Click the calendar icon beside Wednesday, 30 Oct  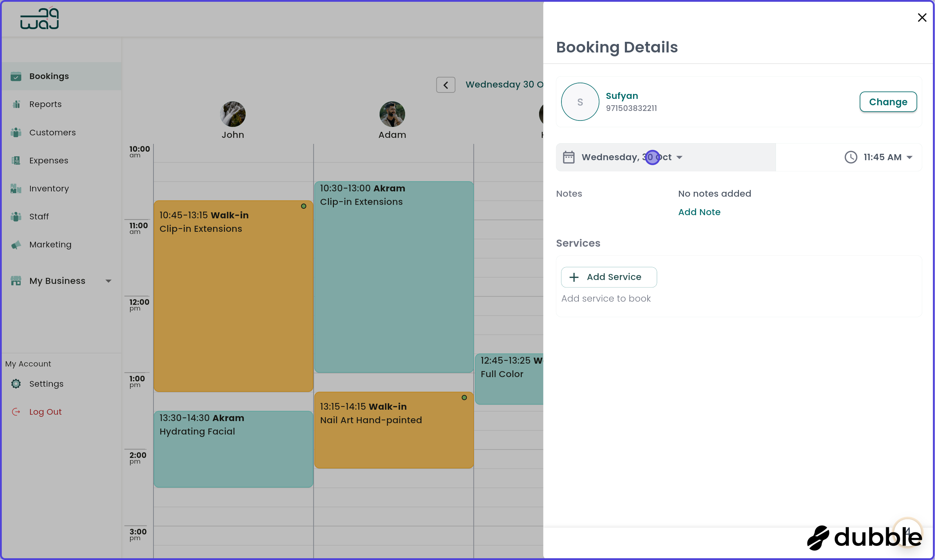point(569,157)
